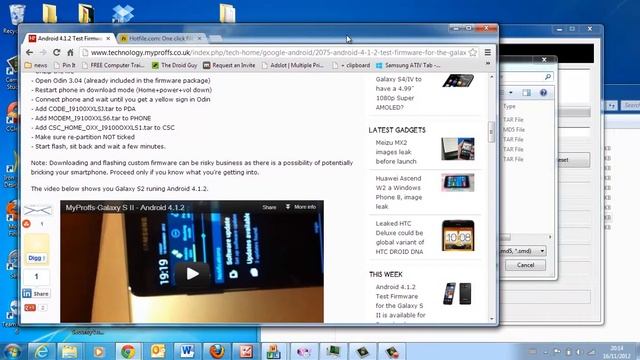Click Chrome's forward arrow

click(43, 53)
